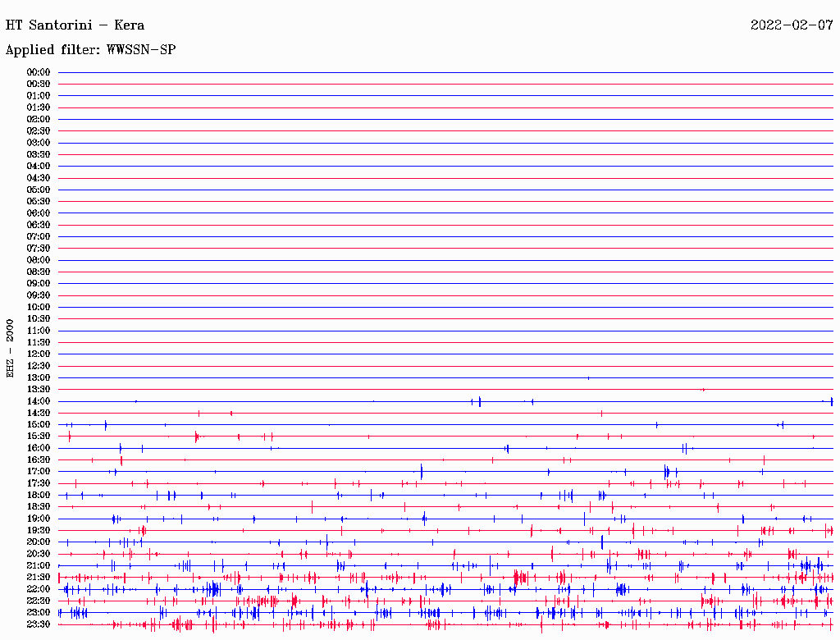The image size is (840, 640).
Task: Select the 20:30 time label
Action: point(38,554)
